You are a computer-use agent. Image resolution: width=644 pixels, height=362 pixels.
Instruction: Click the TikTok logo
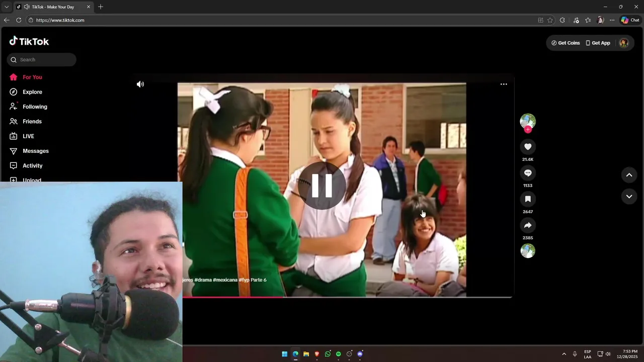tap(29, 41)
